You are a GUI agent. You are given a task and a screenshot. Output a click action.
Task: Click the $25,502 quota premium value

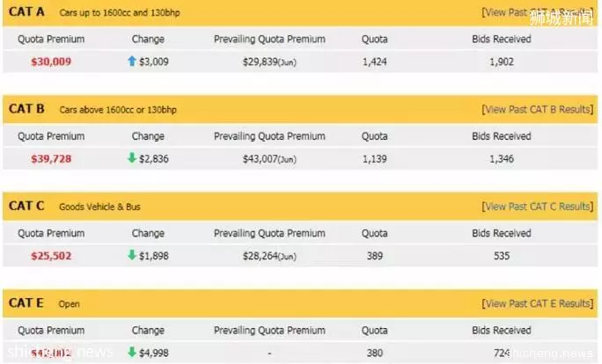tap(51, 256)
